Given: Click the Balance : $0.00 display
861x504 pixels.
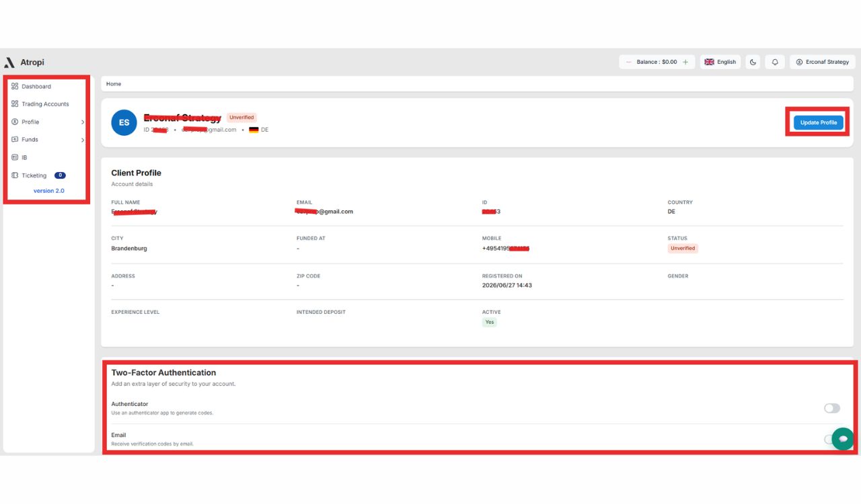Looking at the screenshot, I should [x=657, y=62].
